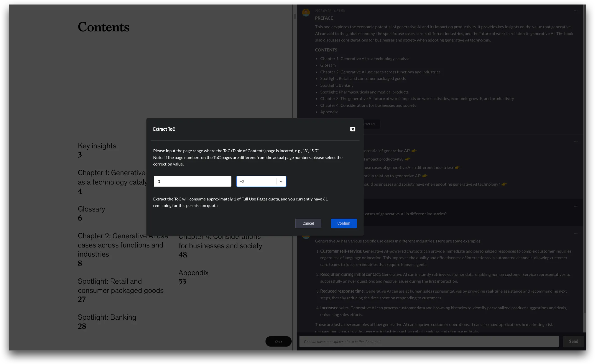The width and height of the screenshot is (595, 364).
Task: Click the PDF viewer scrollbar thumb
Action: click(295, 16)
